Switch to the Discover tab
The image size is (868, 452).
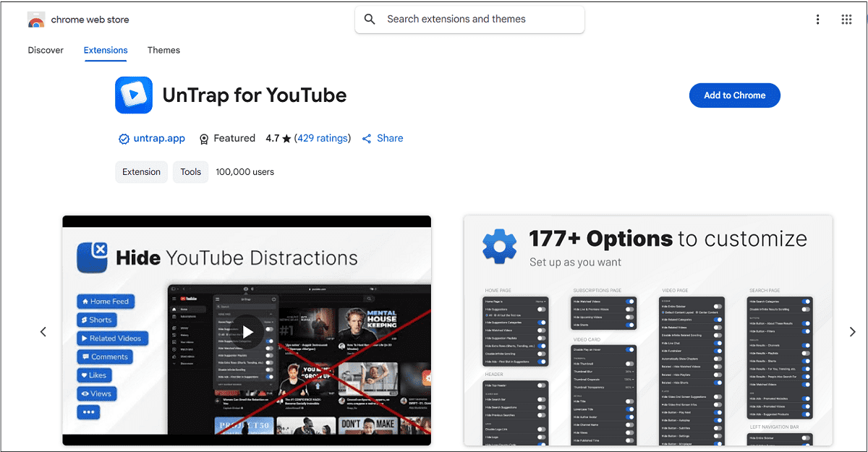[x=46, y=50]
